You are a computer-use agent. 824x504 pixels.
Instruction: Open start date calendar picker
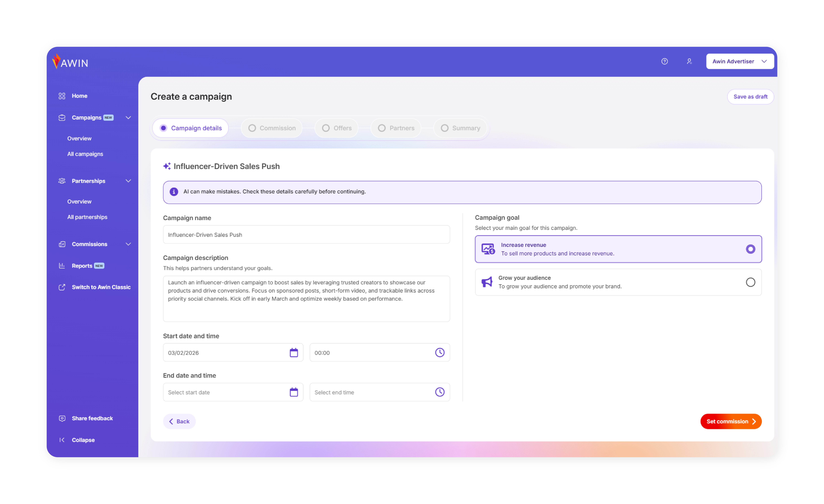coord(294,353)
